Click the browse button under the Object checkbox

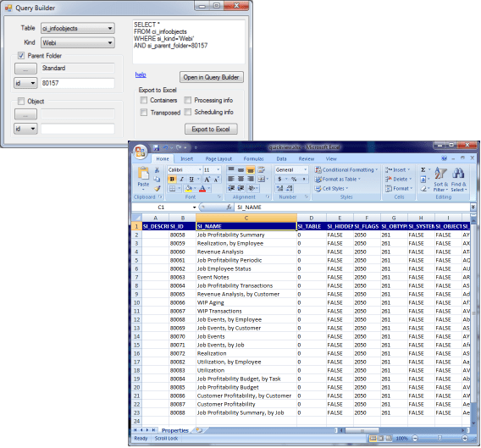(x=25, y=114)
